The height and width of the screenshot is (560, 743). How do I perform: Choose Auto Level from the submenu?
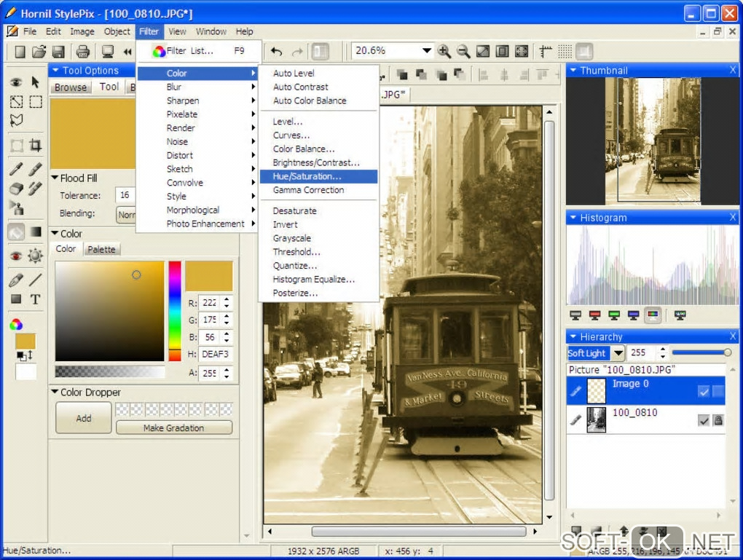pyautogui.click(x=319, y=73)
